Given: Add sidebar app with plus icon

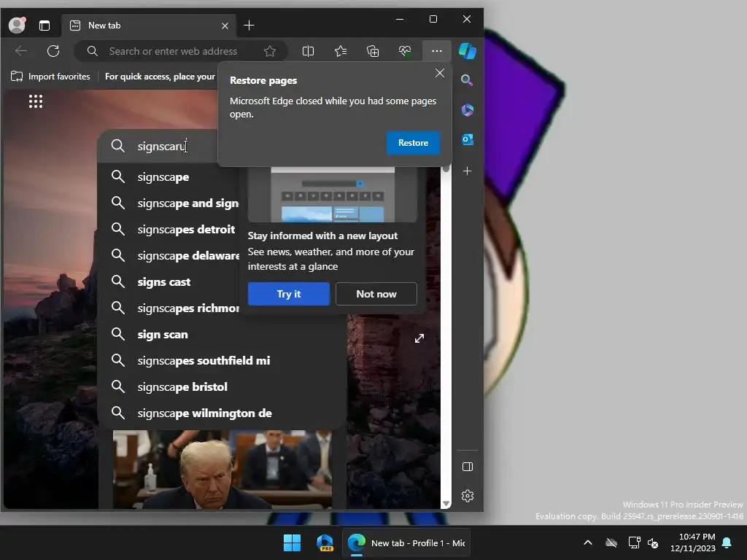Looking at the screenshot, I should tap(467, 171).
